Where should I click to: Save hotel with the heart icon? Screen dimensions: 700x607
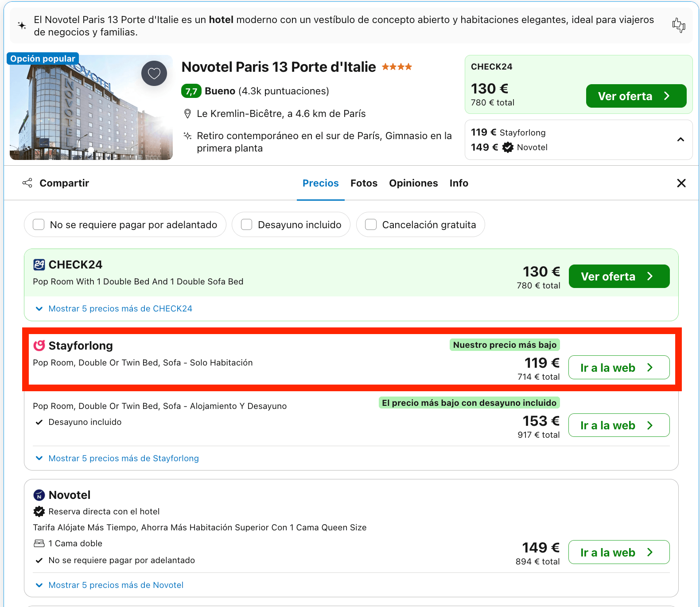(154, 73)
